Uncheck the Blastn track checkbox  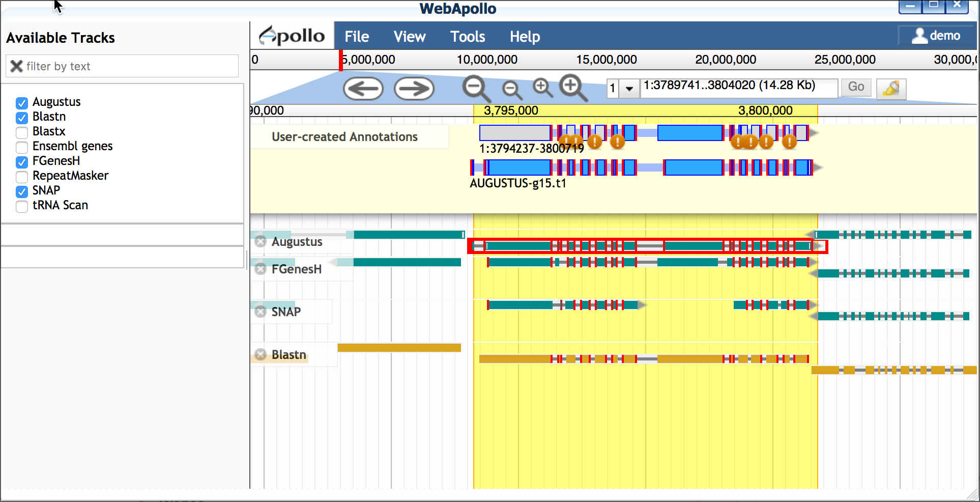point(22,118)
